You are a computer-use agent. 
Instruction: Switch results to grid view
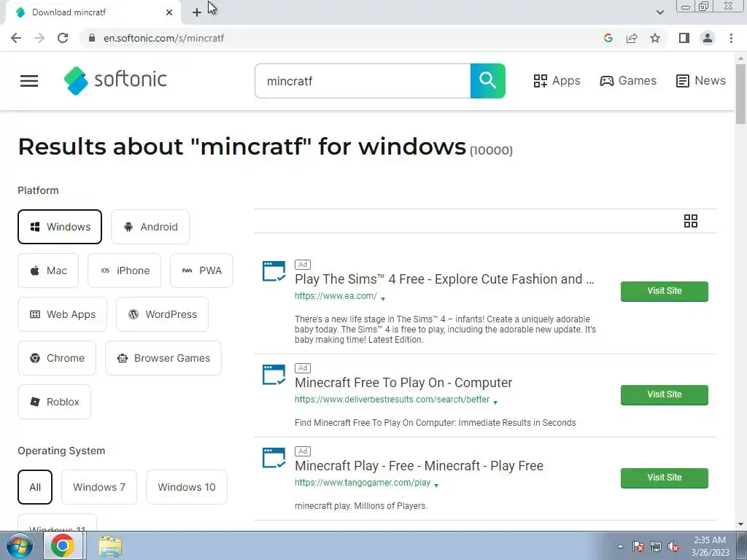pyautogui.click(x=690, y=221)
